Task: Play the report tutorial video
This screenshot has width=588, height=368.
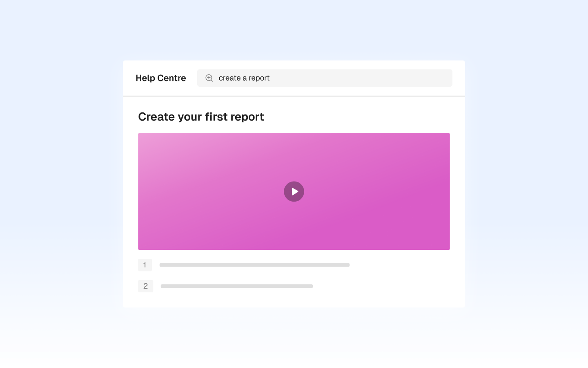Action: click(x=294, y=191)
